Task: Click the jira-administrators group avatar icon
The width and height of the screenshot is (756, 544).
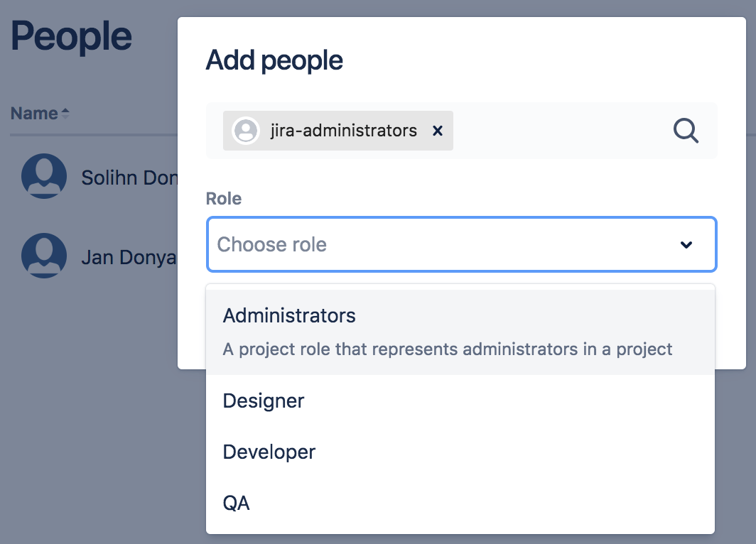Action: pyautogui.click(x=246, y=131)
